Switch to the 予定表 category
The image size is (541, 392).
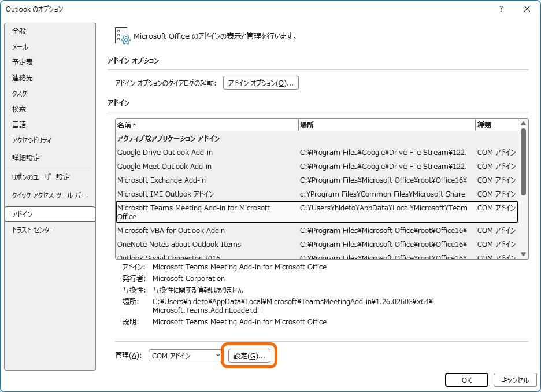click(x=22, y=62)
